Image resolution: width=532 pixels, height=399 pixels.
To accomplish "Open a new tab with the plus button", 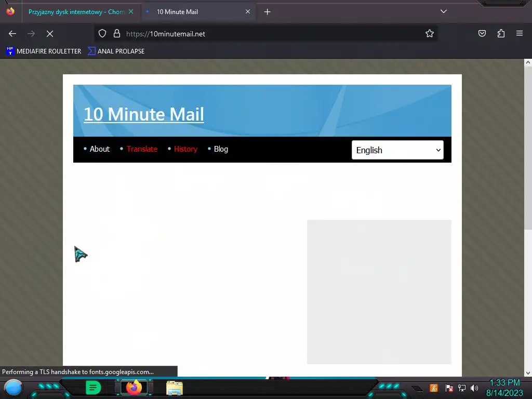I will [268, 12].
